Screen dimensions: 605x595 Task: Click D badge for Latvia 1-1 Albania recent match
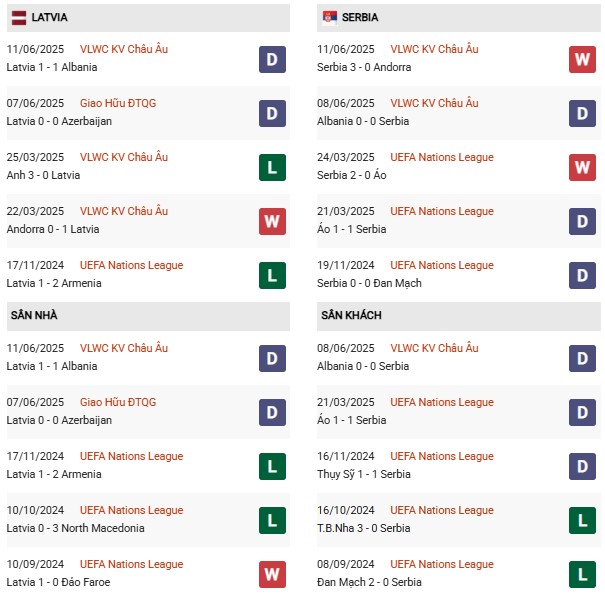click(x=272, y=59)
